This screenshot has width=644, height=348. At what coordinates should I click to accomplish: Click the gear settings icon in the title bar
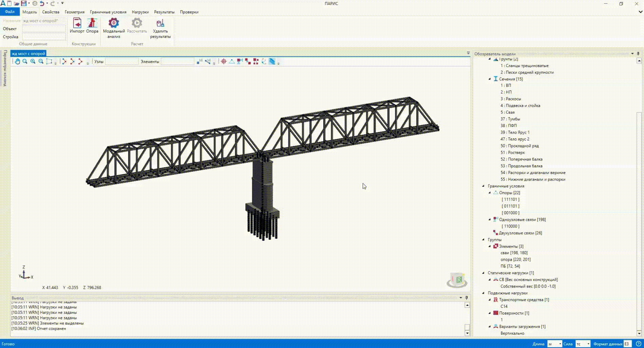(x=35, y=3)
